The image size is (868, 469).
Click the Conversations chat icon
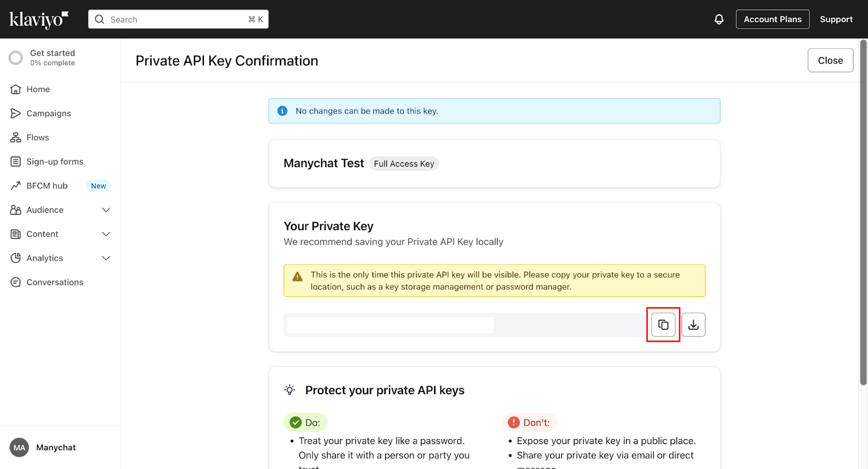16,282
